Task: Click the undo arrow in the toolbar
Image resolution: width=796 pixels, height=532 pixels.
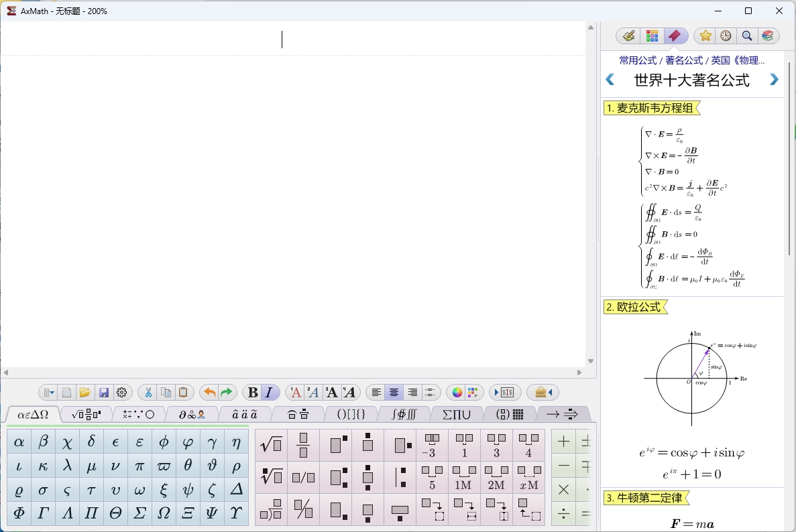Action: coord(209,392)
